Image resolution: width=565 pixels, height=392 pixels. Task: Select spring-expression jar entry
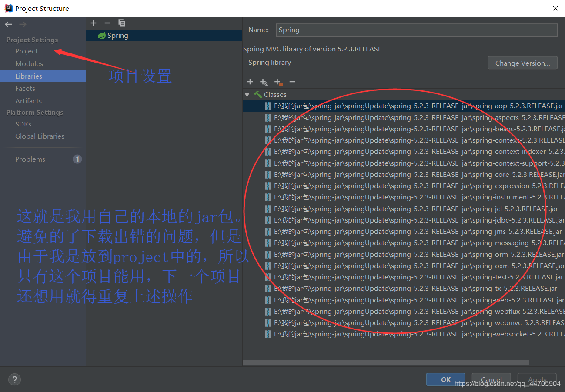click(404, 186)
